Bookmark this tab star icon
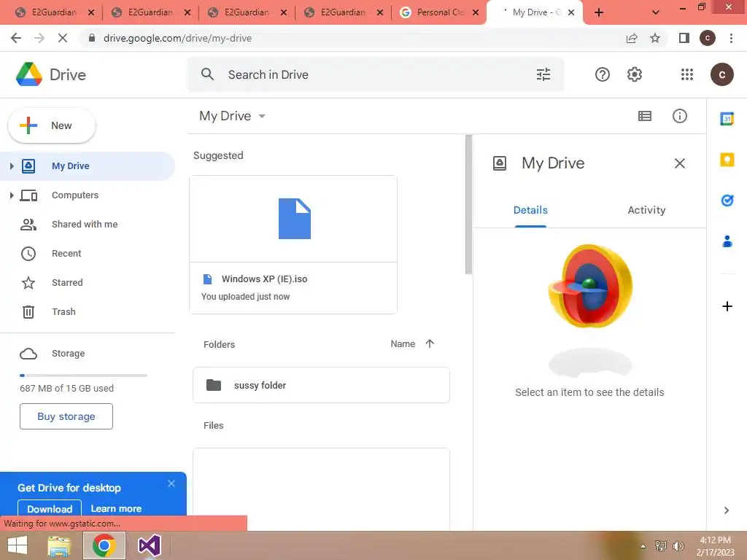The width and height of the screenshot is (747, 560). click(655, 38)
